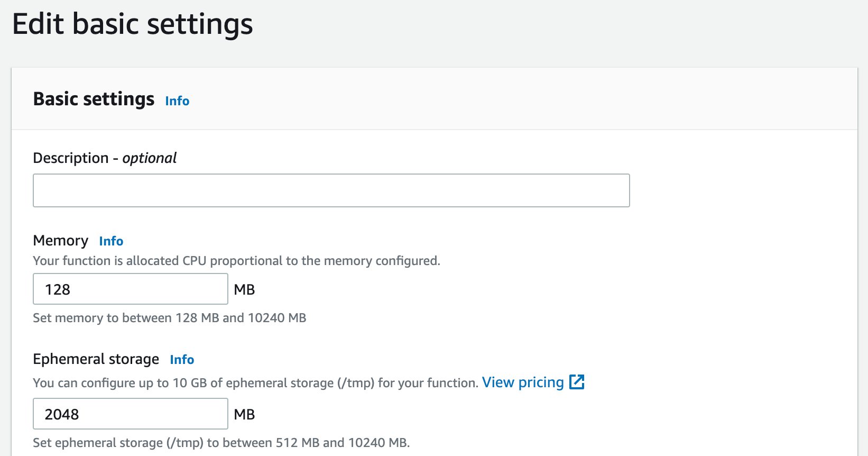Open the View pricing page for ephemeral storage
The image size is (868, 456).
tap(522, 382)
